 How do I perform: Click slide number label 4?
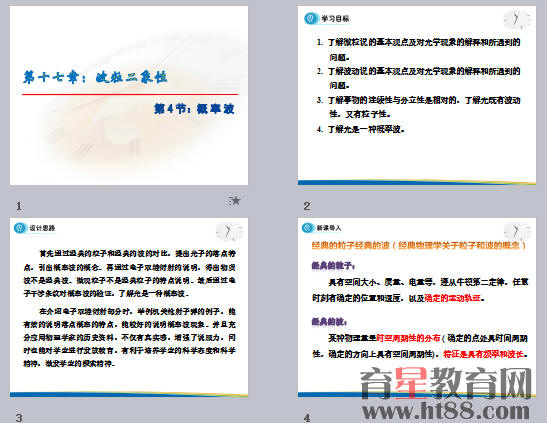click(307, 417)
